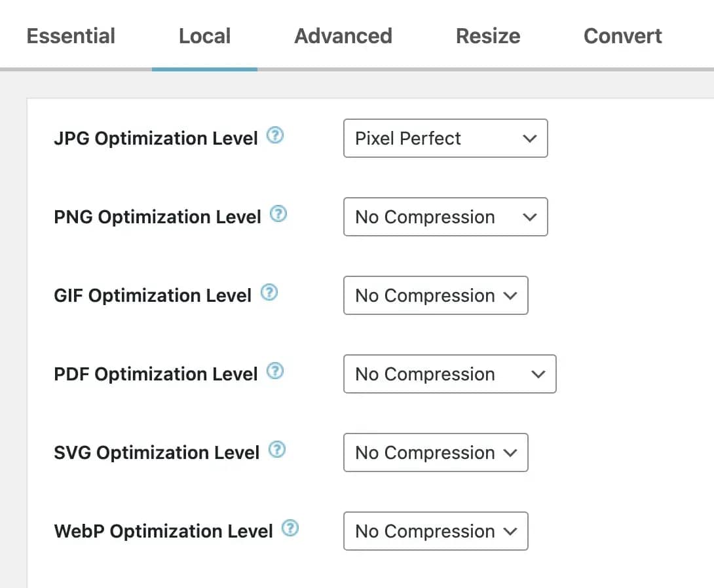Viewport: 714px width, 588px height.
Task: Click the PDF dropdown chevron arrow
Action: (x=538, y=374)
